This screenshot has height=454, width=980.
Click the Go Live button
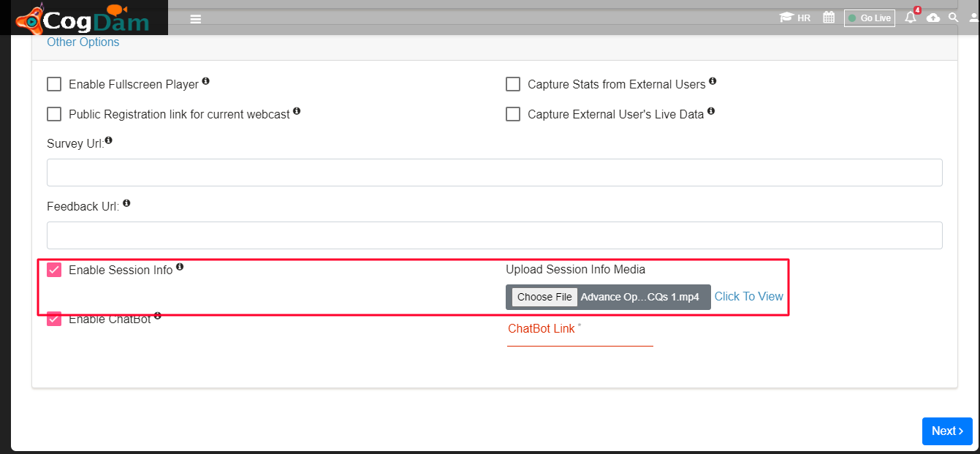(870, 18)
